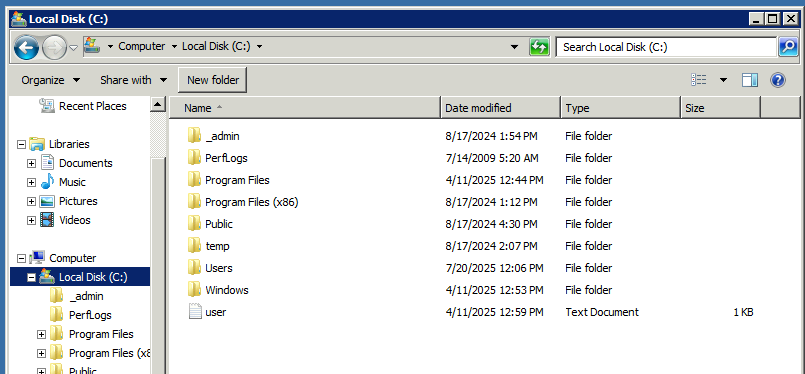Image resolution: width=805 pixels, height=374 pixels.
Task: Collapse the Computer tree node
Action: pos(21,258)
